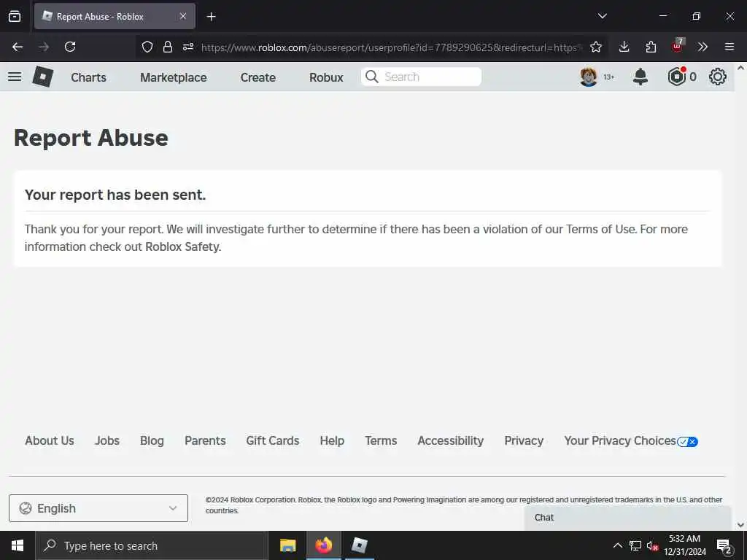
Task: Open Blog footer link
Action: tap(152, 441)
